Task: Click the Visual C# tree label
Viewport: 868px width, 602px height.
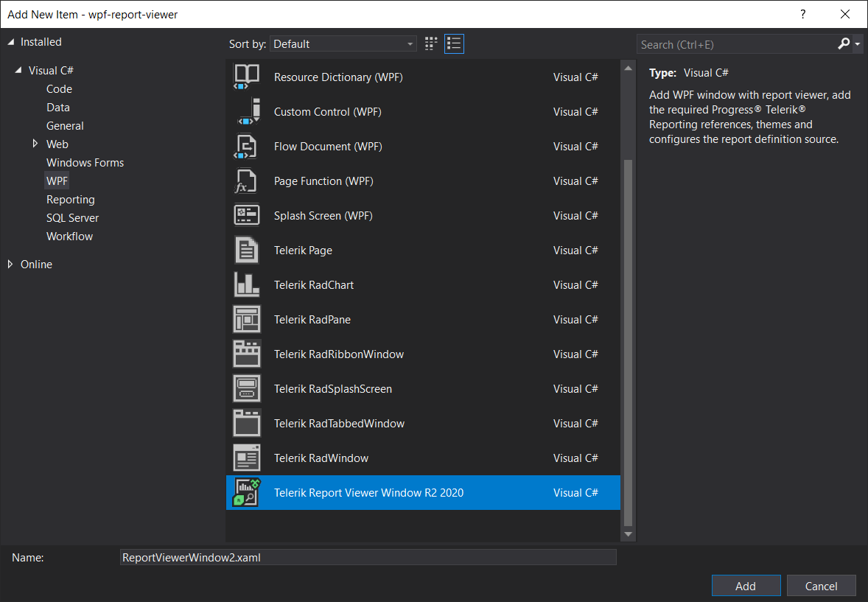Action: 51,70
